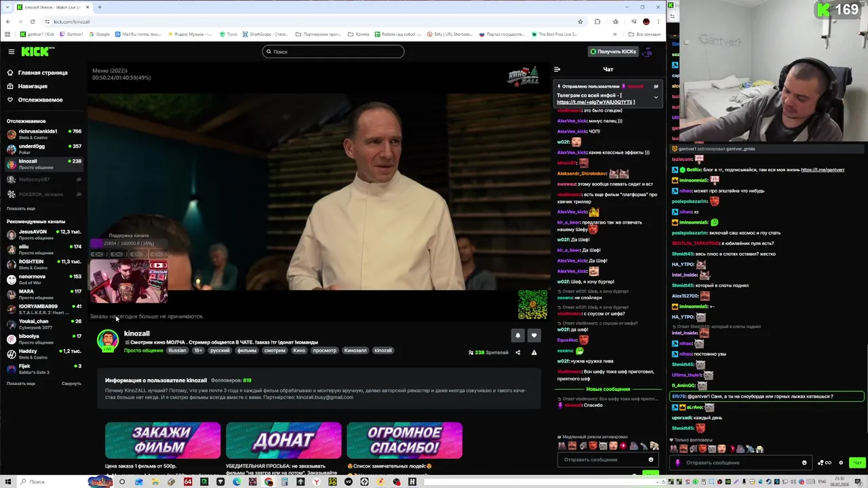
Task: Click the ОГРОМНОЕ СПАСИБО banner
Action: (x=404, y=441)
